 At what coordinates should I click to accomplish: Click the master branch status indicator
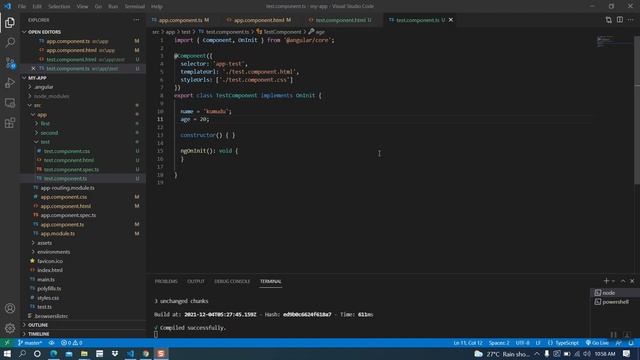[x=30, y=343]
